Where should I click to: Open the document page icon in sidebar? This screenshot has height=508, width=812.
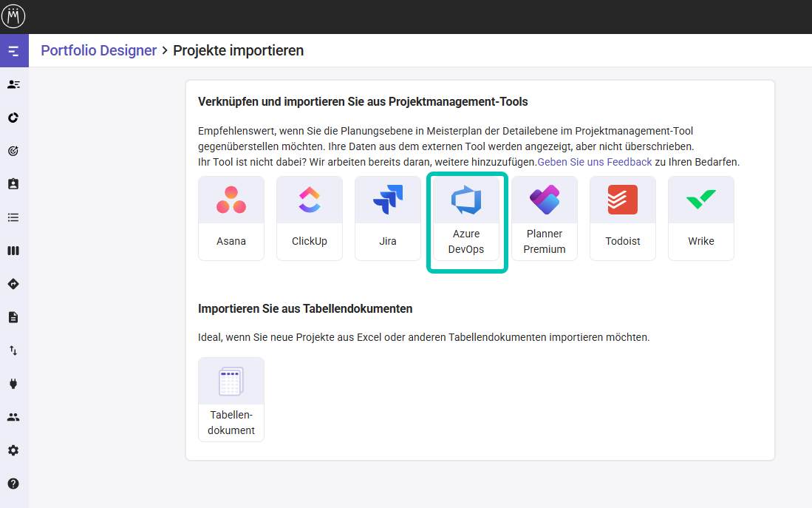tap(13, 317)
